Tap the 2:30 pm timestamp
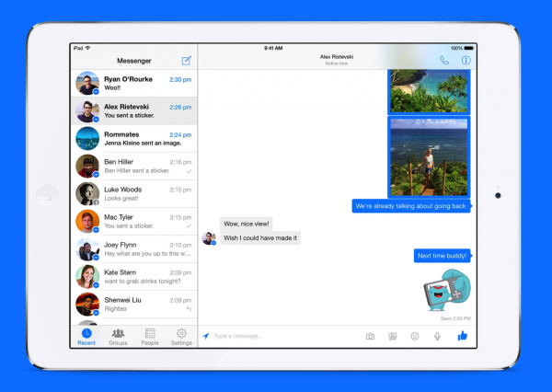The width and height of the screenshot is (552, 392). pos(180,80)
